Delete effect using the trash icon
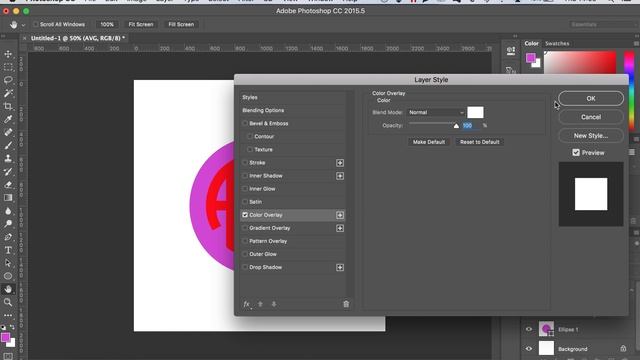Screen dimensions: 640x360 point(346,304)
